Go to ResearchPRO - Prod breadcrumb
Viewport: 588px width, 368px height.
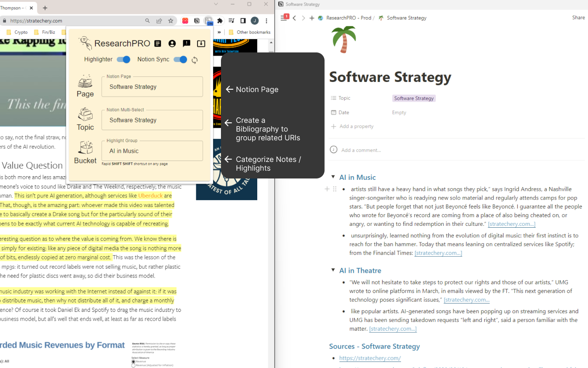point(348,18)
